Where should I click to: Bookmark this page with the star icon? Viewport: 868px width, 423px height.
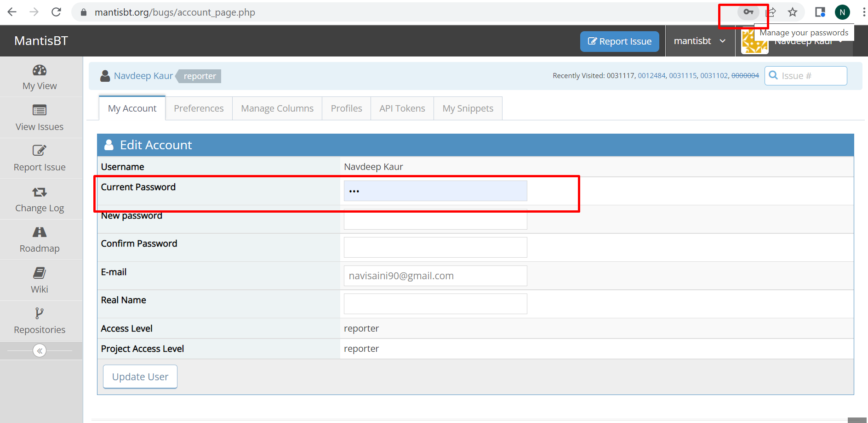point(792,12)
